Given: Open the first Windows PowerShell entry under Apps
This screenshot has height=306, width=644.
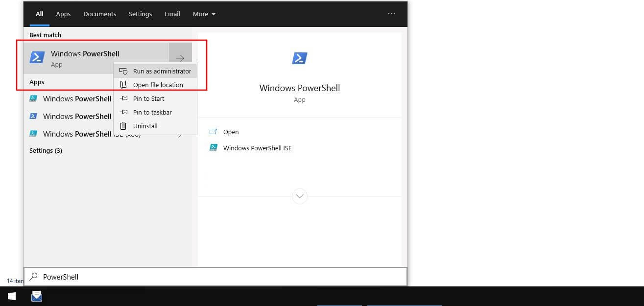Looking at the screenshot, I should click(x=69, y=98).
